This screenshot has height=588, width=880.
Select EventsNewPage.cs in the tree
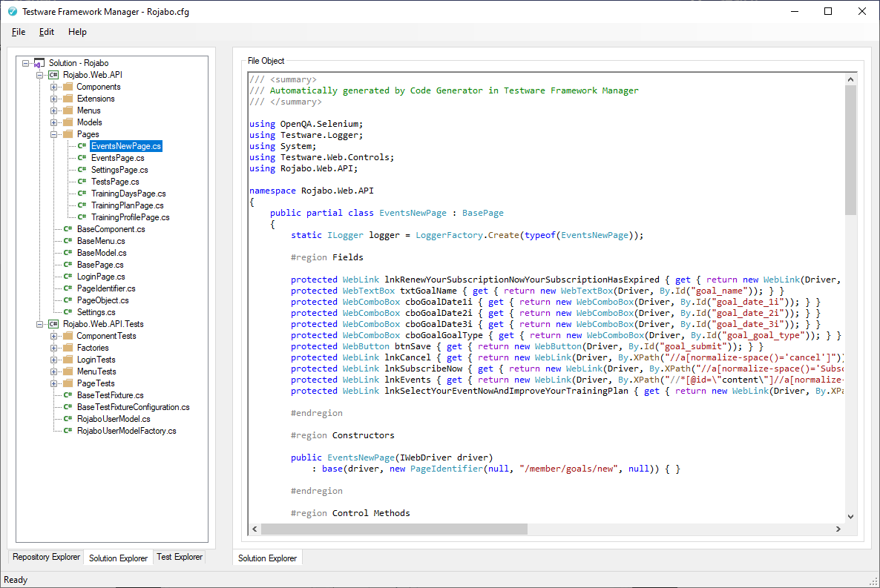click(126, 146)
